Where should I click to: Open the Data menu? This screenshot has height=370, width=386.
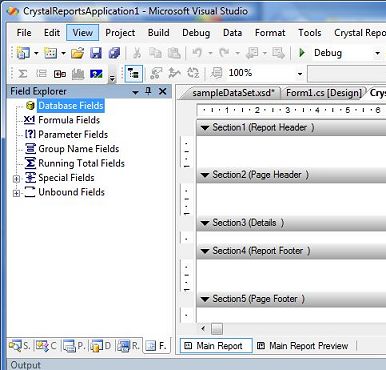(x=232, y=33)
